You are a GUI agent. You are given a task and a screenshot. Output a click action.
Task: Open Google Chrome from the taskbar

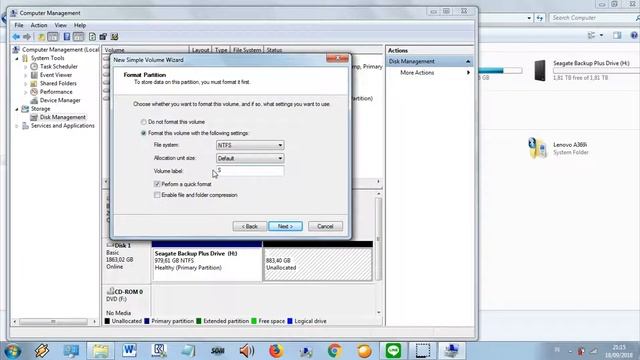click(335, 351)
